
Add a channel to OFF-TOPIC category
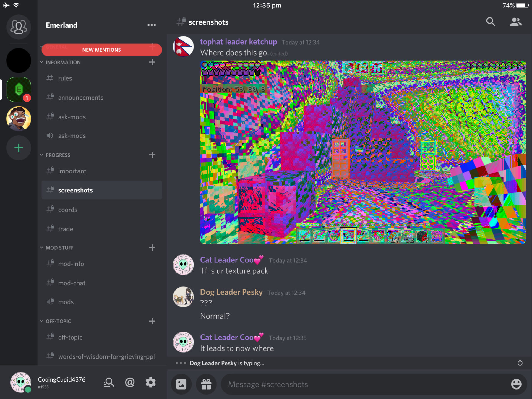[x=152, y=321]
